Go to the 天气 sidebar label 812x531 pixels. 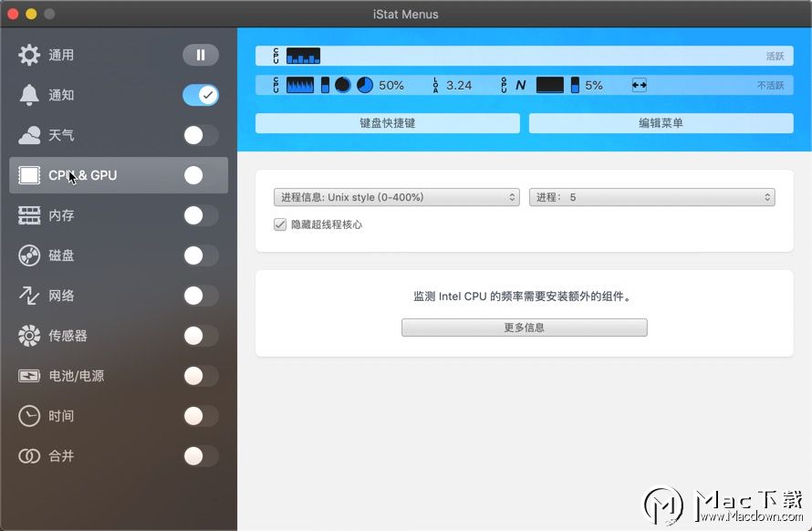(61, 135)
